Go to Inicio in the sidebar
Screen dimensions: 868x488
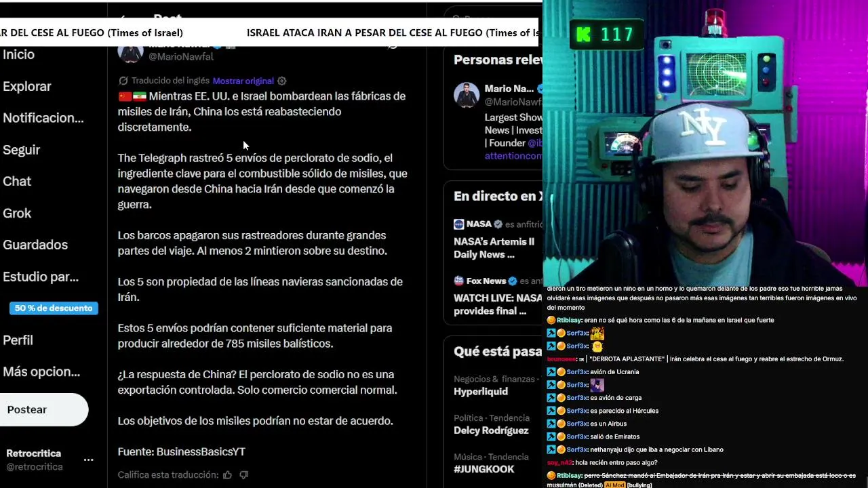(18, 54)
